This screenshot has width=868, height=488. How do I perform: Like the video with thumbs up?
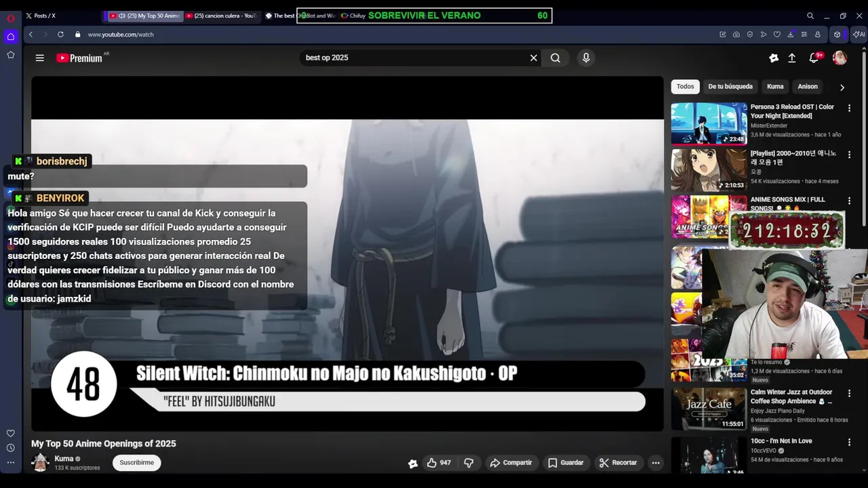(439, 463)
